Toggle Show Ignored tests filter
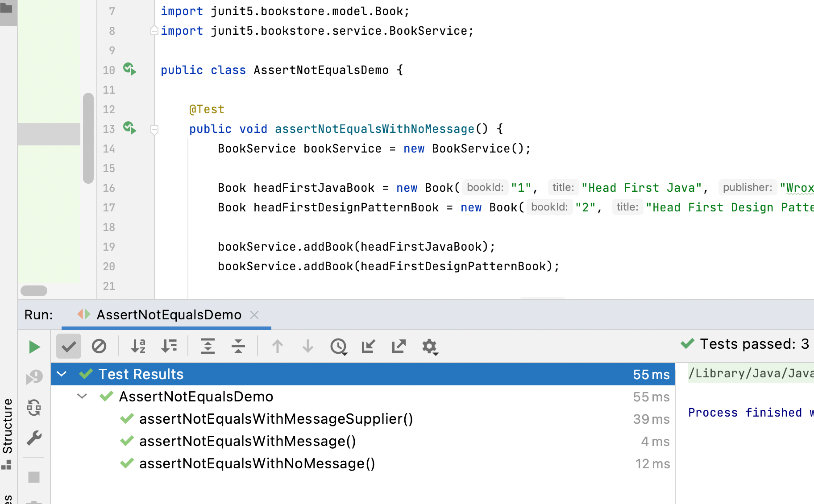Screen dimensions: 814x504 coord(99,346)
